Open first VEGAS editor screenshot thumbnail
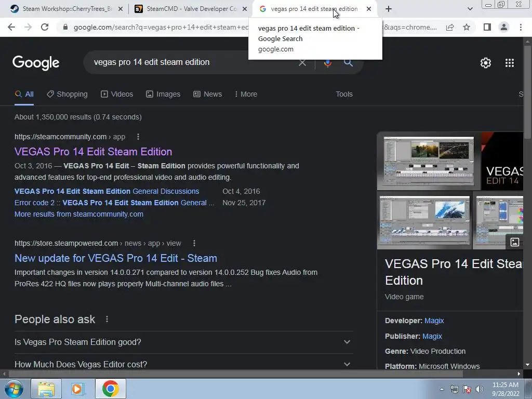Screen dimensions: 532x399 coord(429,161)
